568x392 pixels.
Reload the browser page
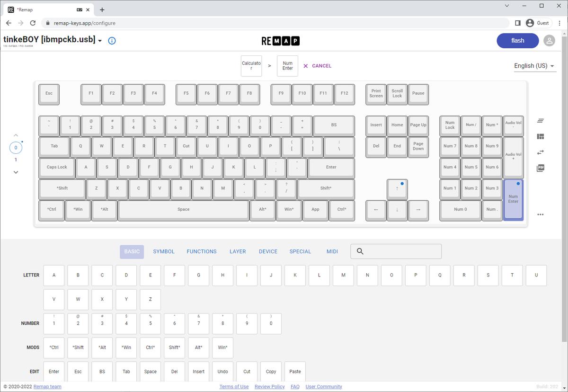(33, 23)
